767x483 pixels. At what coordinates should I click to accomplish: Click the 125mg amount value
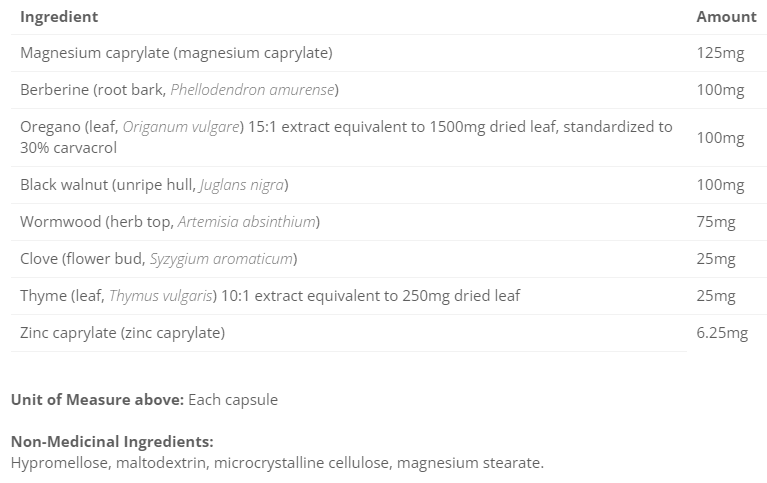[x=720, y=53]
